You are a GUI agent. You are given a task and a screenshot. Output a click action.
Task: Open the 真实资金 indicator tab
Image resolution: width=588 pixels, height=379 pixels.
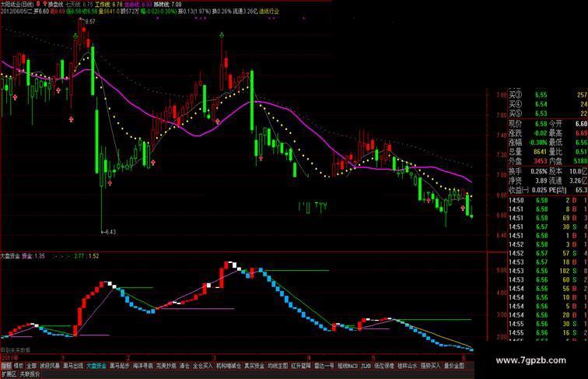point(254,366)
